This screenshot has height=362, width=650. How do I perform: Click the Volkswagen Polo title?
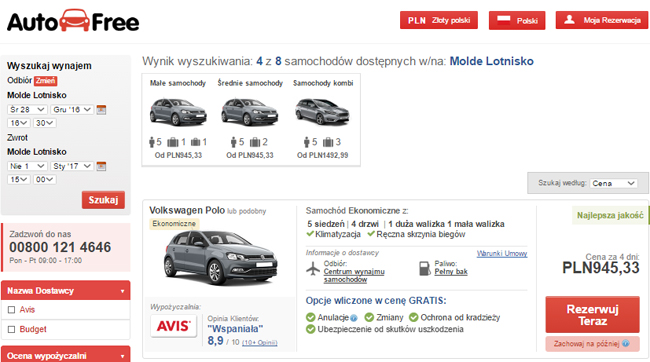pos(187,210)
